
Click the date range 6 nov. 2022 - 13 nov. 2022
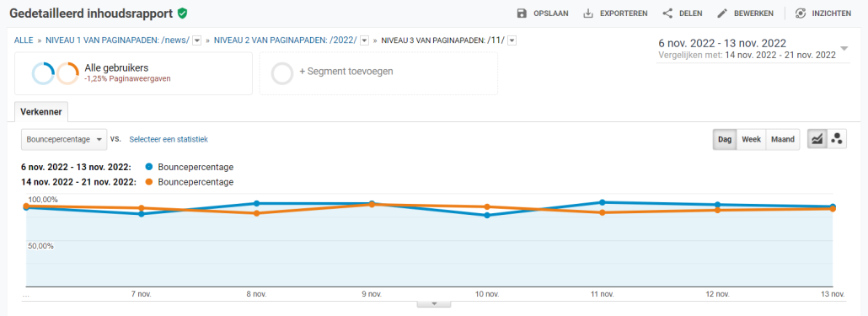pyautogui.click(x=722, y=44)
